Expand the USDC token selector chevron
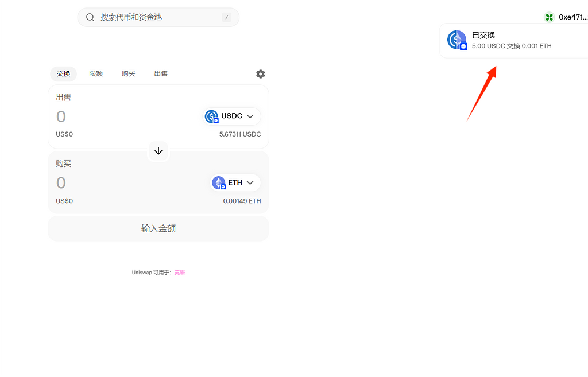This screenshot has height=377, width=588. 250,116
